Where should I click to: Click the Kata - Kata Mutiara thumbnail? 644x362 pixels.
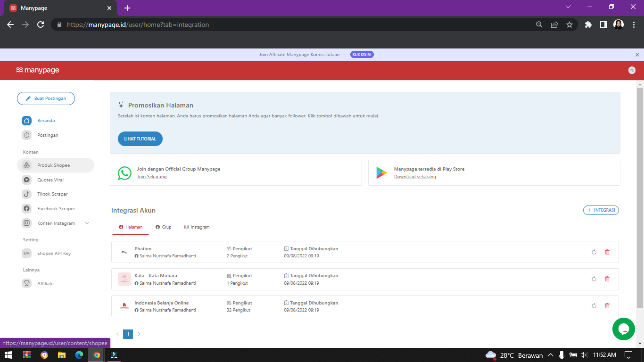(124, 279)
